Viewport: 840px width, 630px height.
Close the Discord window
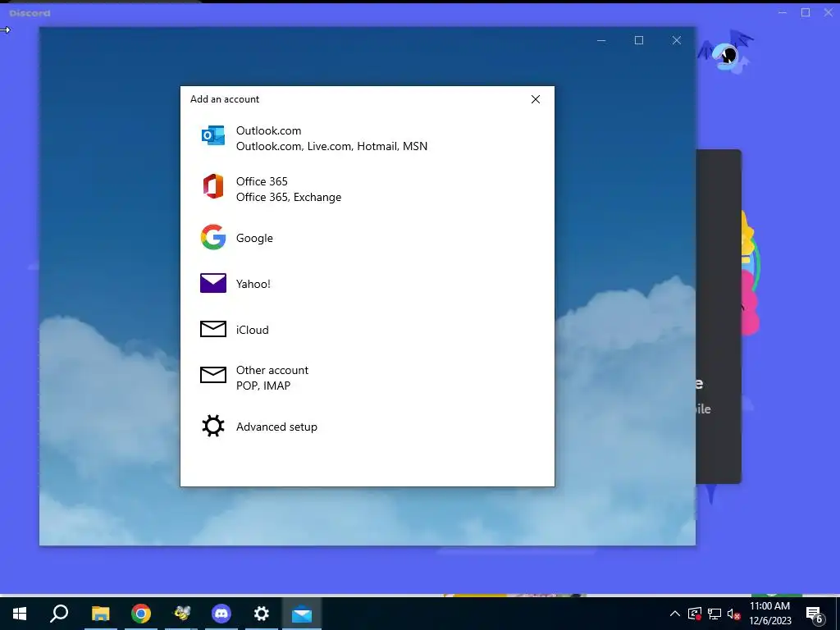pyautogui.click(x=829, y=12)
